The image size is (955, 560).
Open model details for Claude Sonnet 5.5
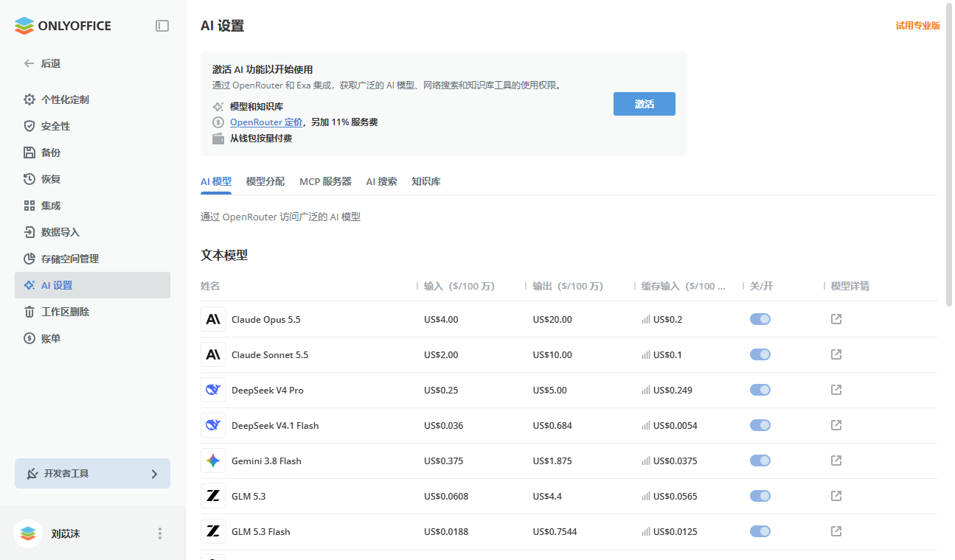coord(836,354)
